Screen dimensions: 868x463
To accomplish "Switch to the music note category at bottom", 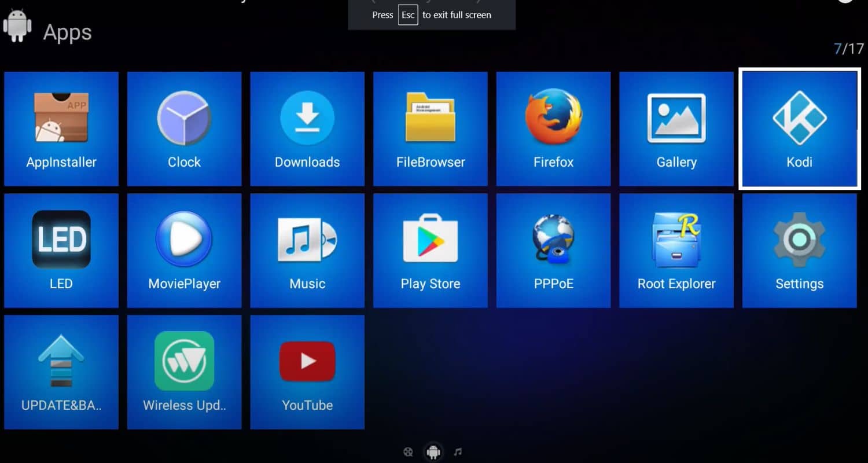I will [458, 451].
